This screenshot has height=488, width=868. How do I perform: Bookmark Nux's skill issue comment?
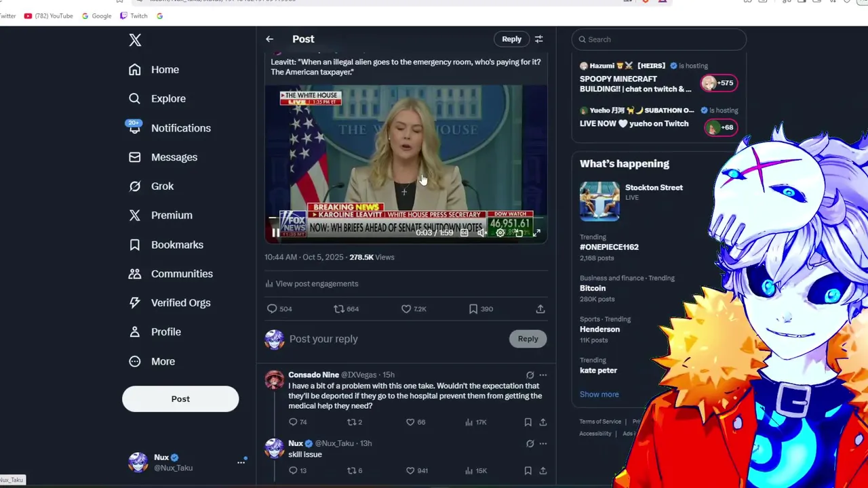click(x=528, y=470)
